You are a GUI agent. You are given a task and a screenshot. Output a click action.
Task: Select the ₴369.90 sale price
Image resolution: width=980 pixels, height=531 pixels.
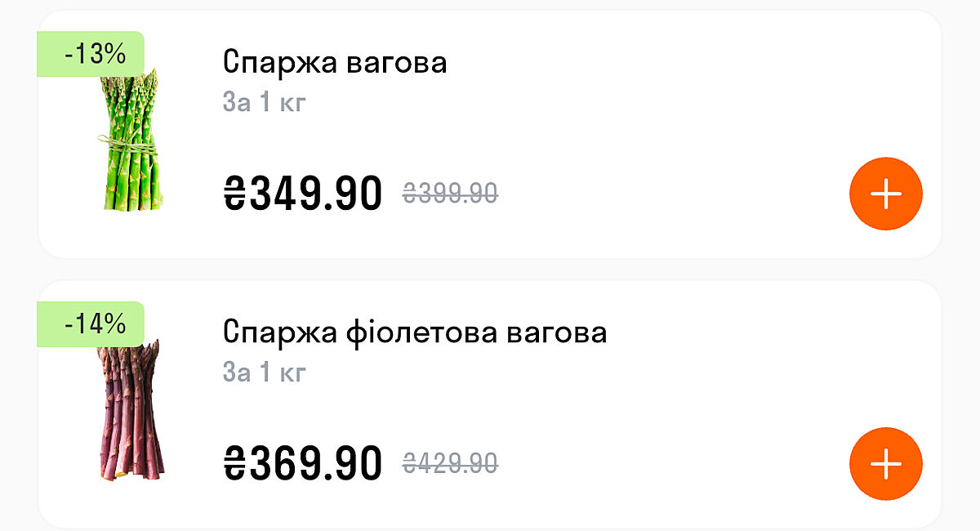302,464
